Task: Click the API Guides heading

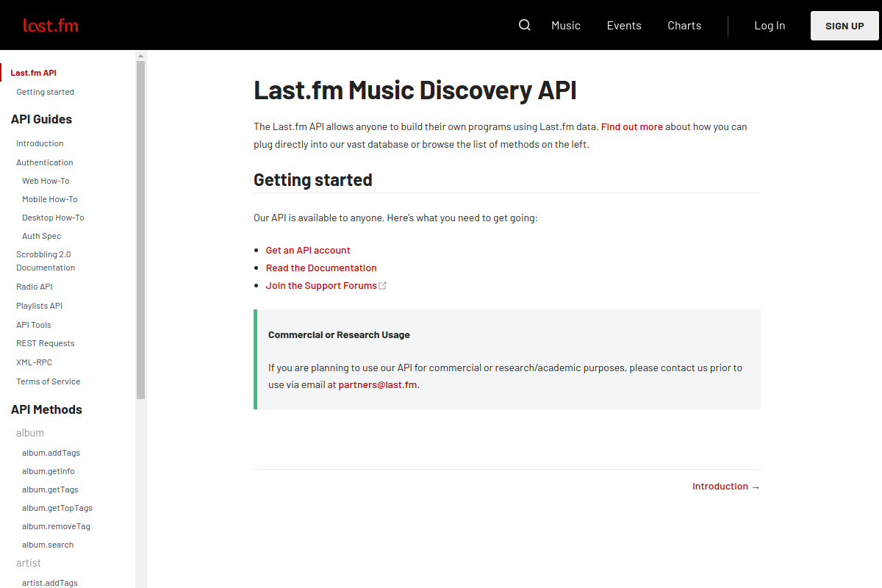Action: (41, 119)
